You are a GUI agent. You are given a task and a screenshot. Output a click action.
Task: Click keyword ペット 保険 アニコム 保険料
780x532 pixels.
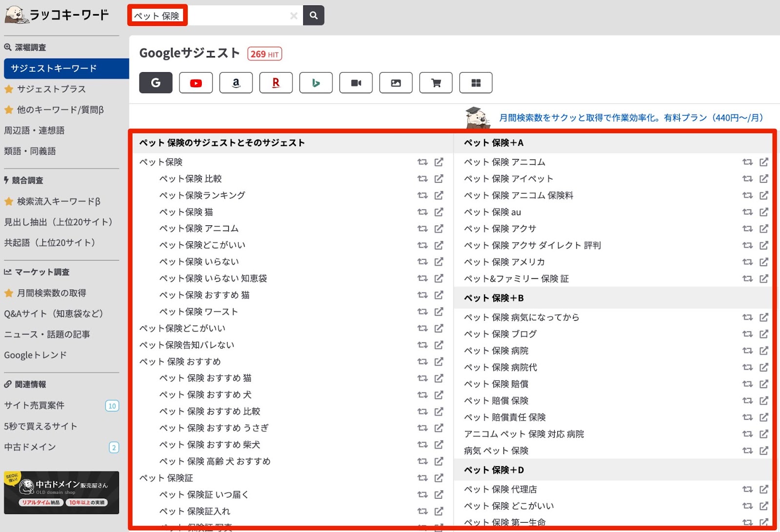519,196
